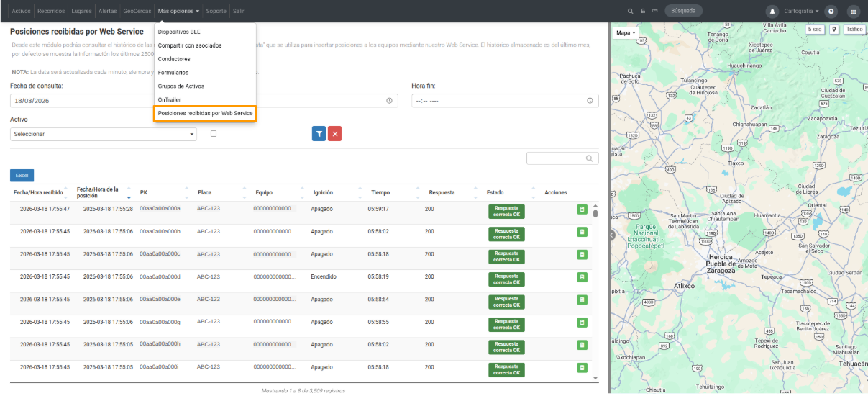Screen dimensions: 868x396
Task: Open the Mapa type dropdown
Action: pyautogui.click(x=626, y=32)
